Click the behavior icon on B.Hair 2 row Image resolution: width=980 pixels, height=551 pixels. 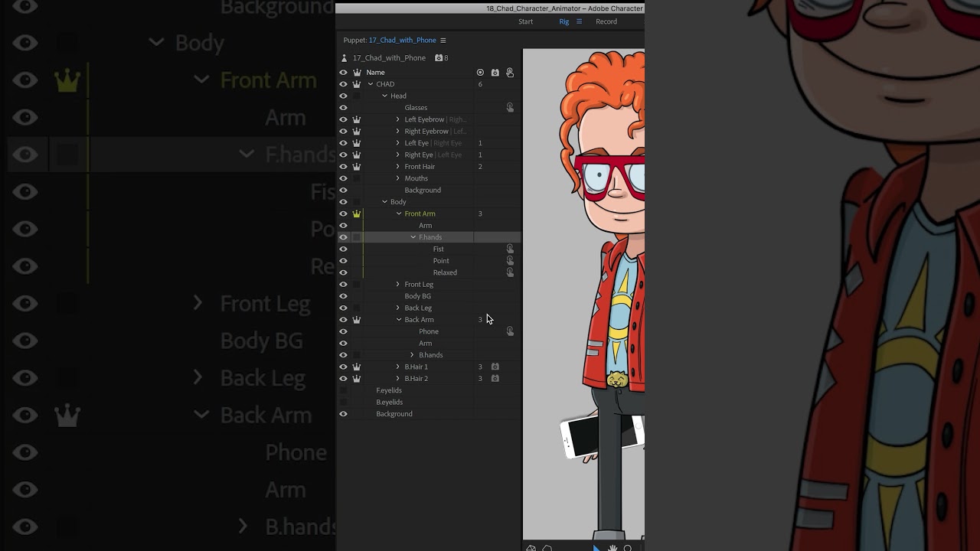[x=495, y=379]
